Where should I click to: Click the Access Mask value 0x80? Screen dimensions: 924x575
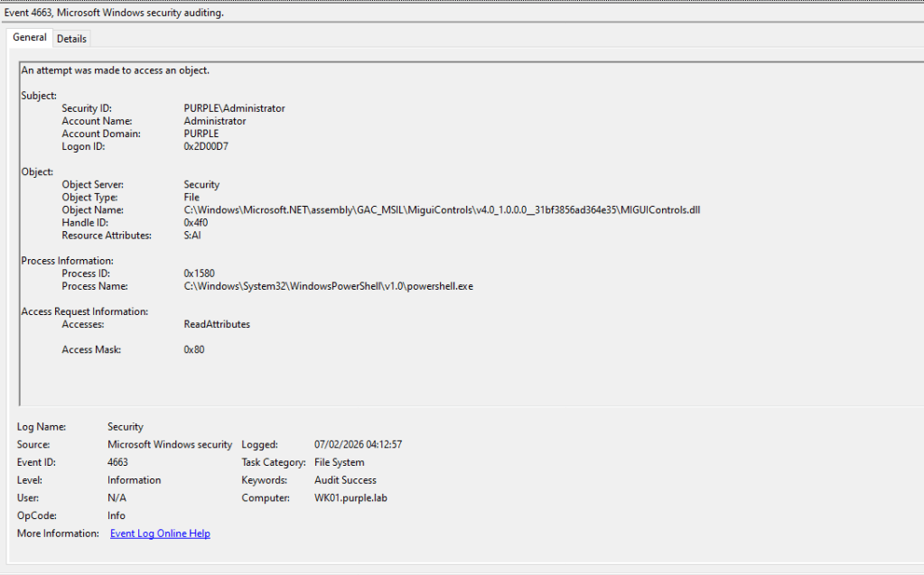click(194, 349)
